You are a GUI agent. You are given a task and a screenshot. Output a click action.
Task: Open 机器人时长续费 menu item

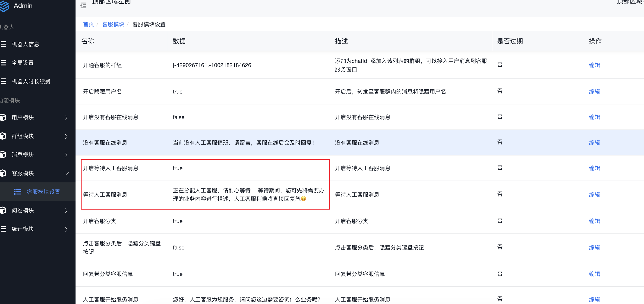click(31, 81)
